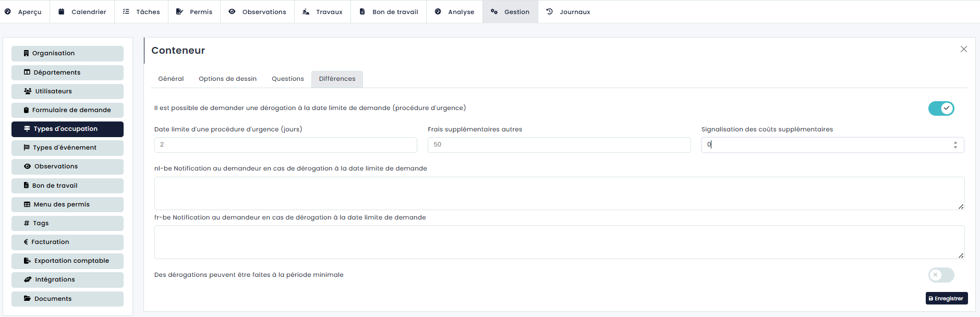Click the Utilisateurs people icon

(28, 91)
